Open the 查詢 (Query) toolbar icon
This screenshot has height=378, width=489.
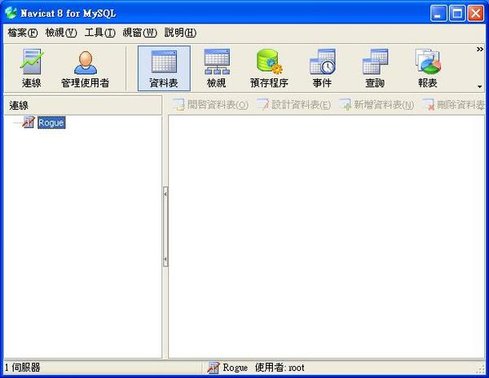375,68
